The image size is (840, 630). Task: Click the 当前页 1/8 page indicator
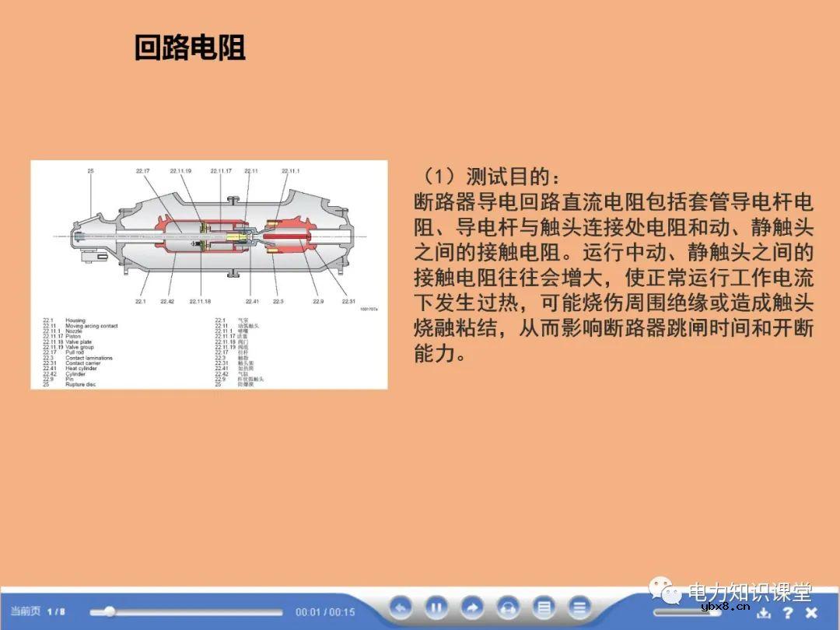[35, 611]
